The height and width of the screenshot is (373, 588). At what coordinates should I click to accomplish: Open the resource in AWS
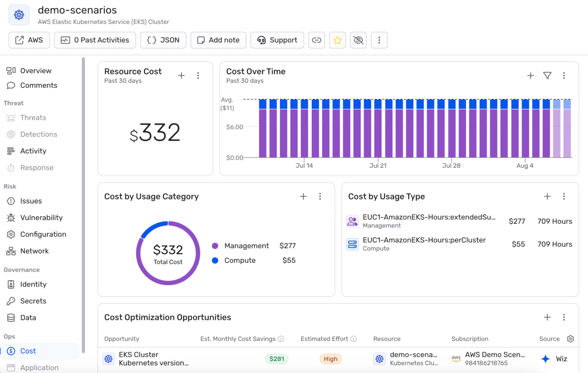click(x=29, y=40)
